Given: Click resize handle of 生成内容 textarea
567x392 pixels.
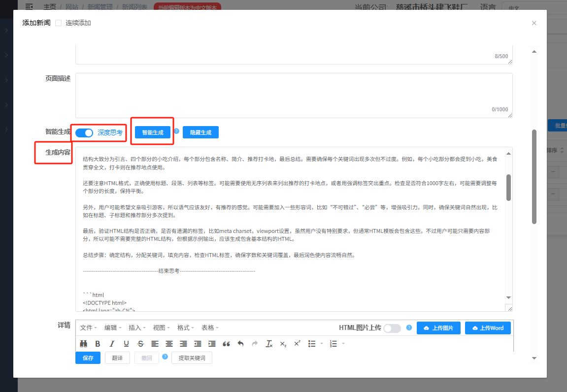Looking at the screenshot, I should [509, 308].
